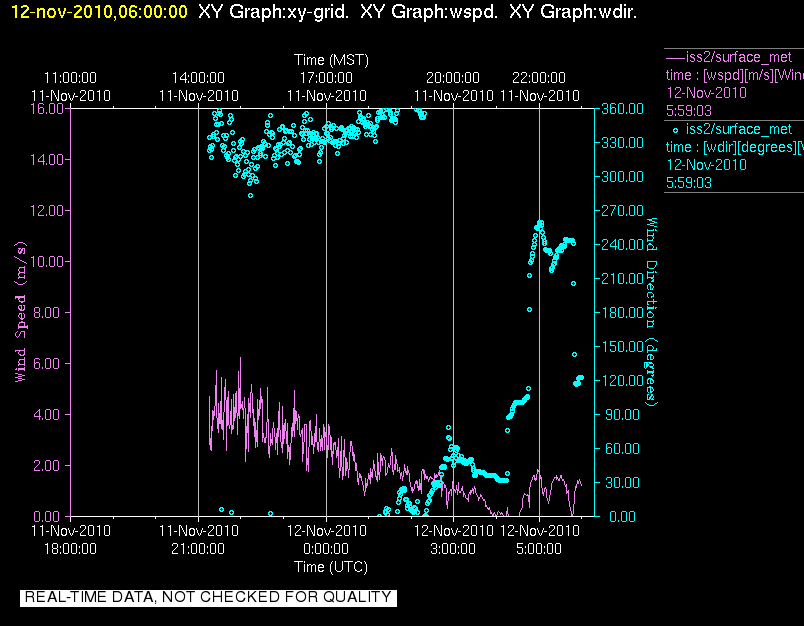This screenshot has height=626, width=804.
Task: Click the 330.00 wind direction tick label
Action: 622,143
